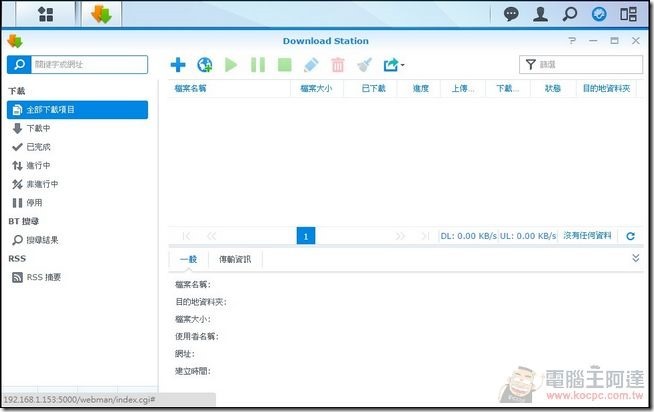
Task: Open the notifications chat bubble icon
Action: (511, 14)
